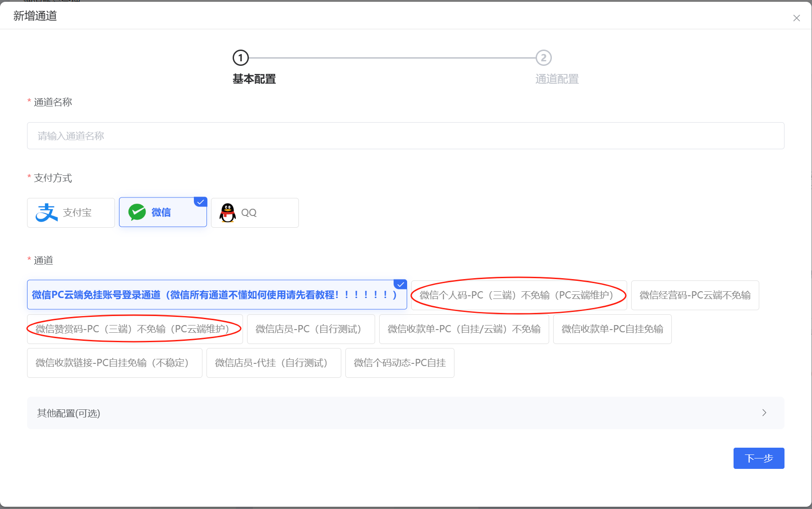Select 微信个人码-PC（三端）不免输 channel
This screenshot has width=812, height=509.
519,295
